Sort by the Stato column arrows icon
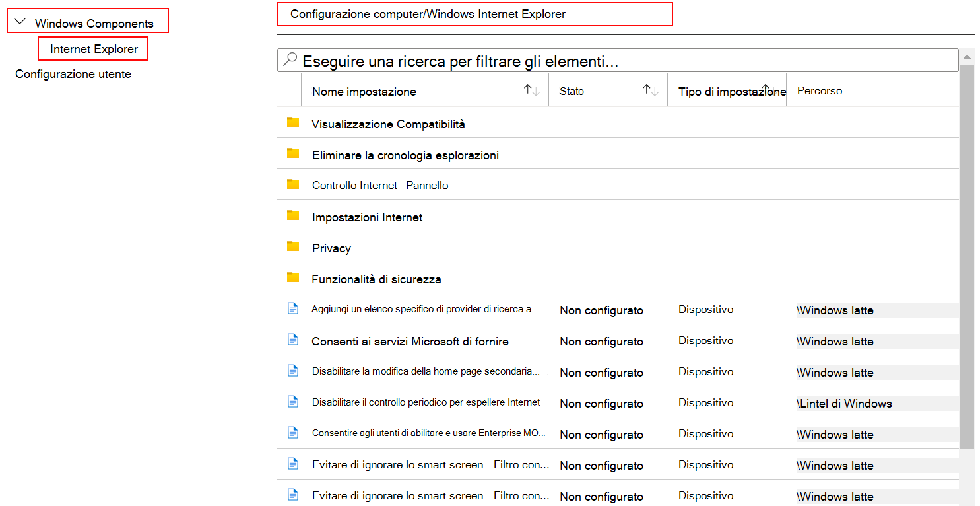This screenshot has width=980, height=506. pos(651,90)
